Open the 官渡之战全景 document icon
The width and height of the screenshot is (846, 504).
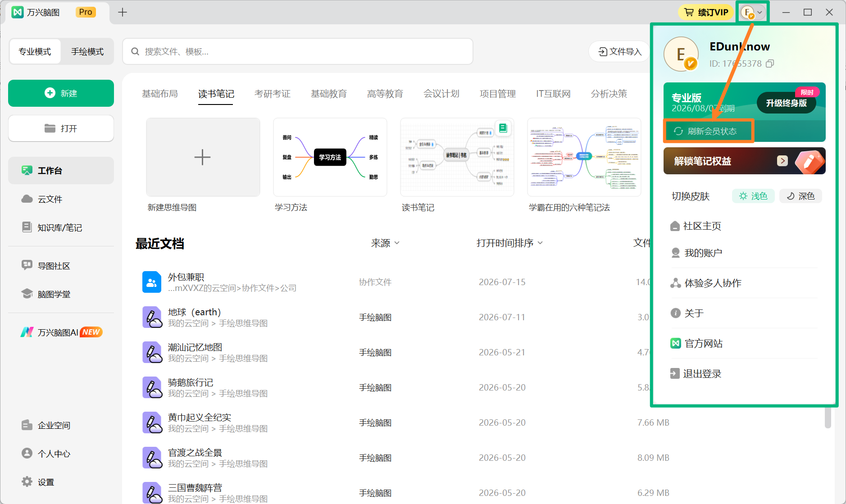(x=152, y=458)
